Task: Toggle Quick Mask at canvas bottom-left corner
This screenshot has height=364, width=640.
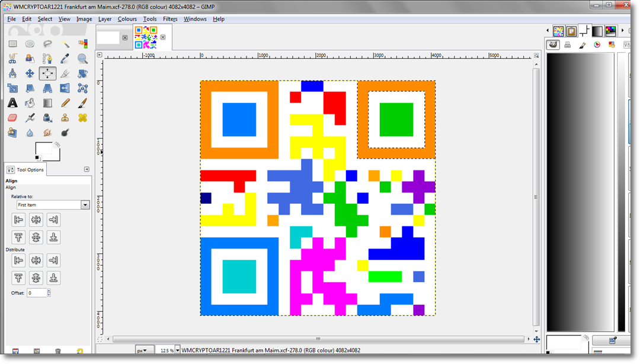Action: (100, 339)
